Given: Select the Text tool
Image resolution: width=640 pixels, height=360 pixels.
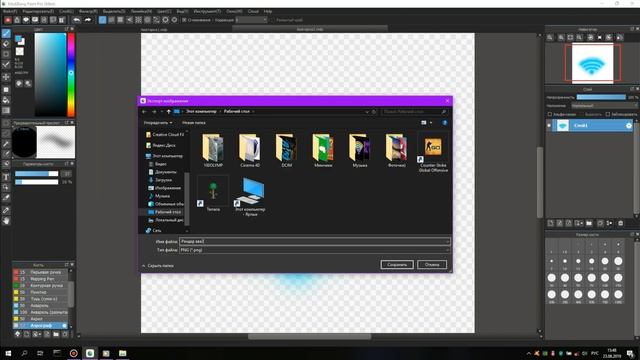Looking at the screenshot, I should click(6, 177).
